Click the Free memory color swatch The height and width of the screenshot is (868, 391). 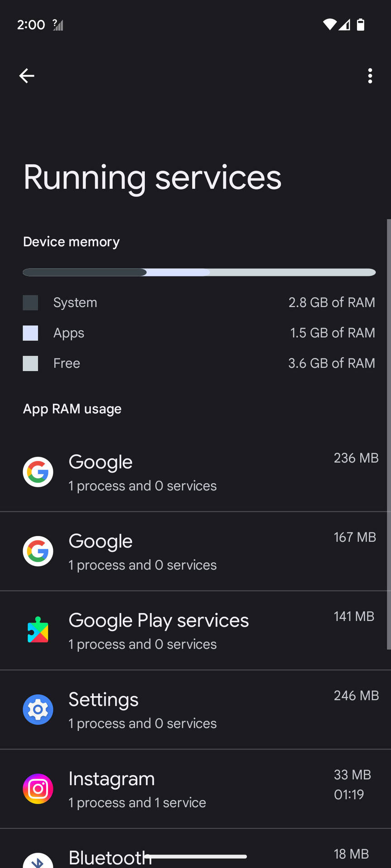[30, 363]
